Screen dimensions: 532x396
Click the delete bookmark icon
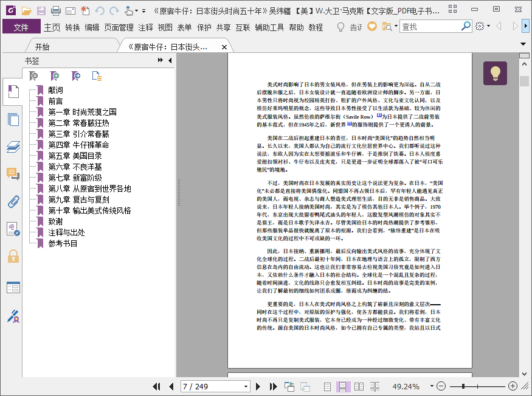point(33,76)
